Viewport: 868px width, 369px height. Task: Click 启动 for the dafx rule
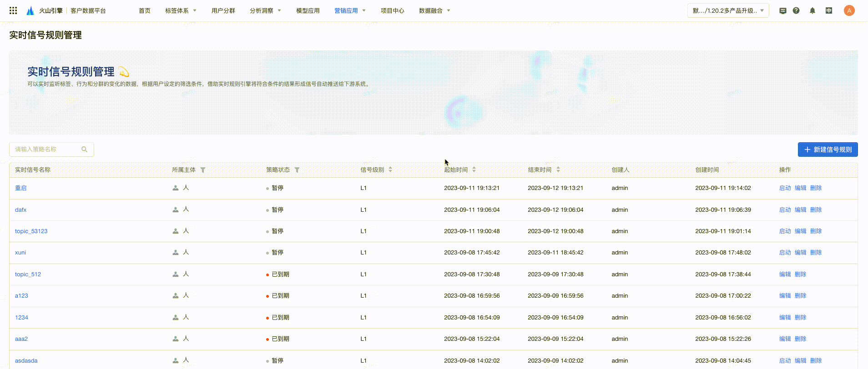(x=785, y=210)
